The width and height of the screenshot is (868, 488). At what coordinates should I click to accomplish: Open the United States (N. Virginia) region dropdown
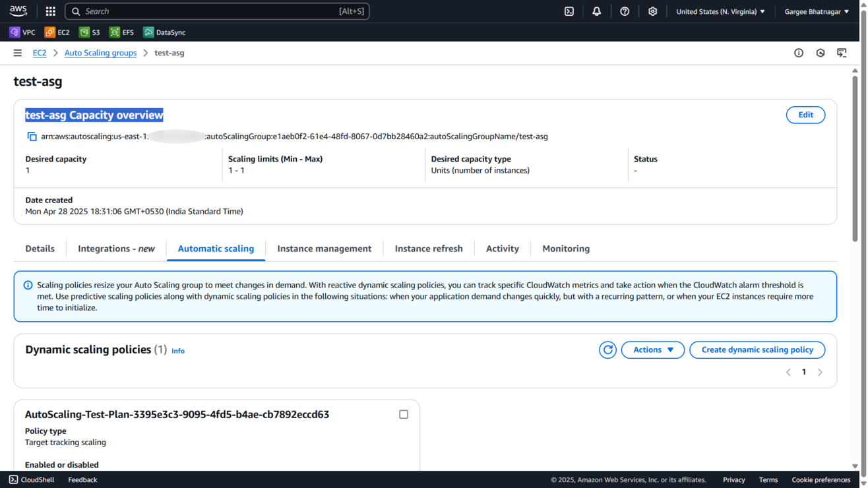pos(720,11)
